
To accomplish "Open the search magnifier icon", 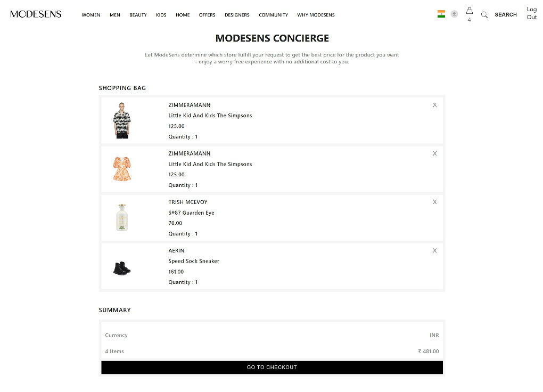I will 484,14.
